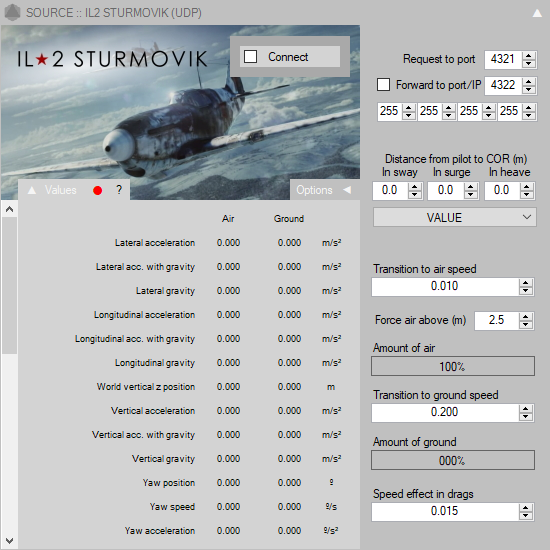The width and height of the screenshot is (550, 550).
Task: Select the Yaw speed row label
Action: (x=172, y=507)
